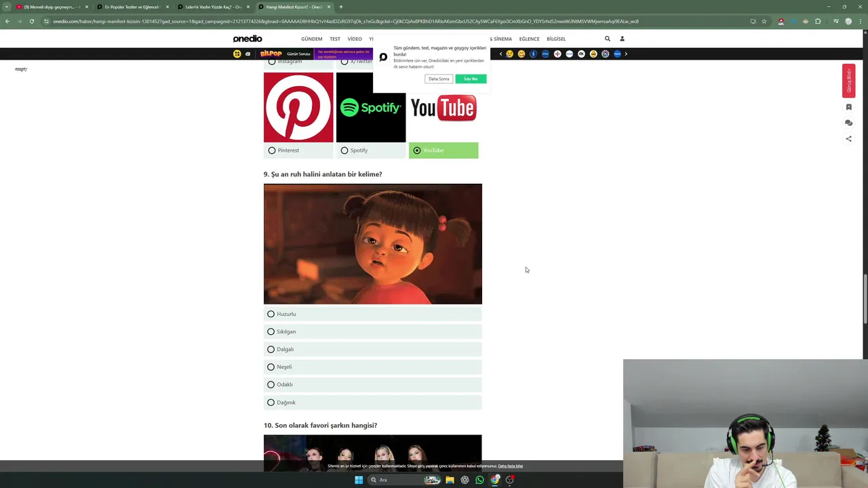Click İzin Ver in notification popup
Image resolution: width=868 pixels, height=488 pixels.
point(471,79)
